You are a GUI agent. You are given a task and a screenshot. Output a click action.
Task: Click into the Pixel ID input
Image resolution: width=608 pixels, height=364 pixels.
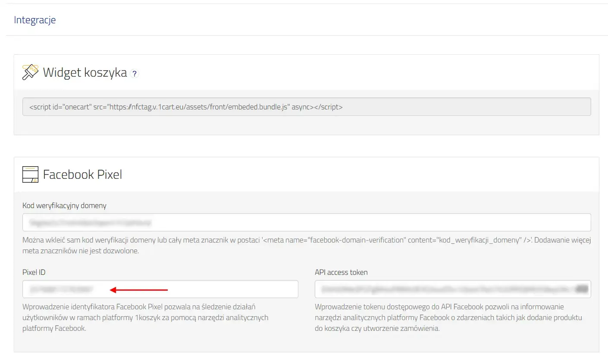coord(160,289)
